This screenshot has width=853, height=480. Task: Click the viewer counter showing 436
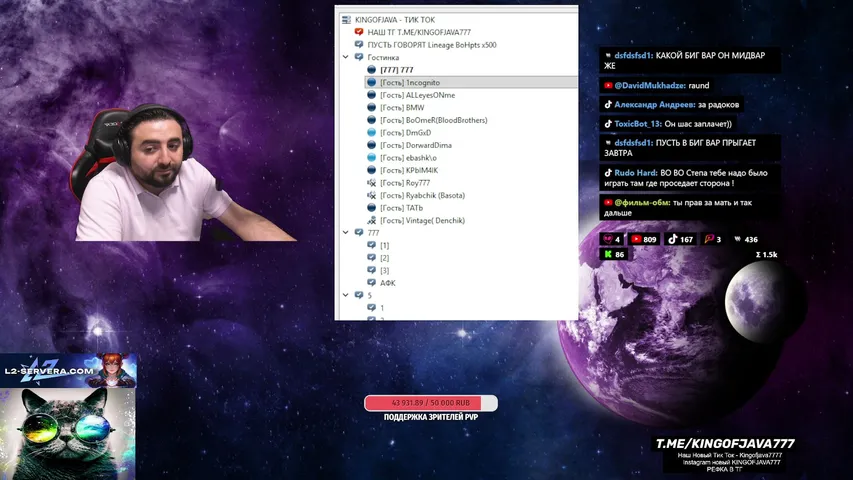click(745, 239)
